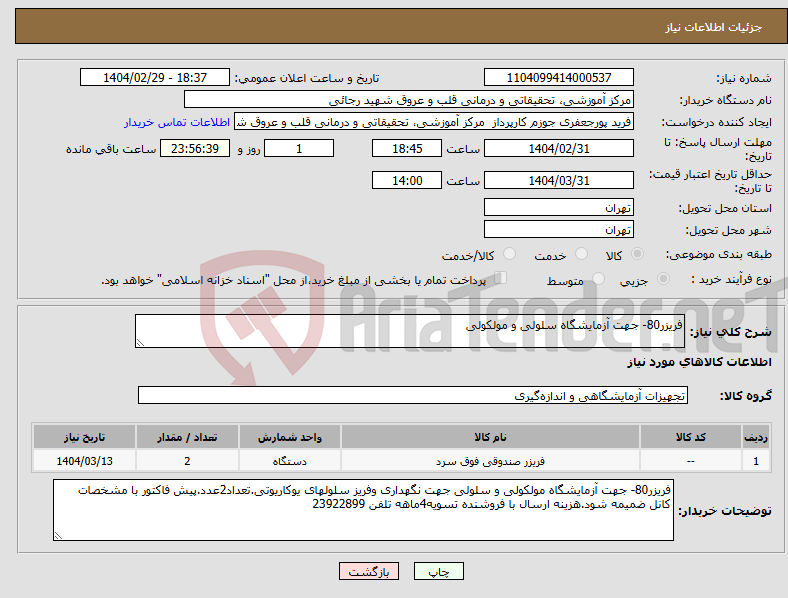Click the announcement date field 1404/02/29 - 18:37
The width and height of the screenshot is (788, 598).
[155, 77]
